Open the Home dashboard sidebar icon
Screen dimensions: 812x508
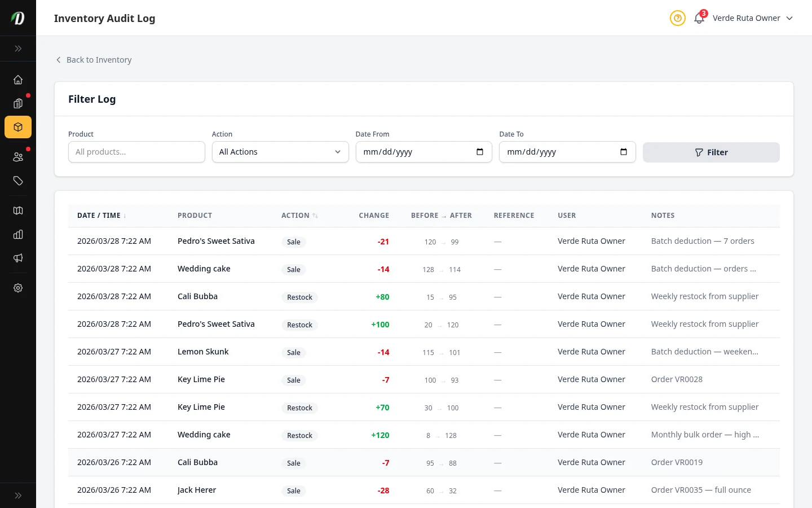(x=18, y=80)
